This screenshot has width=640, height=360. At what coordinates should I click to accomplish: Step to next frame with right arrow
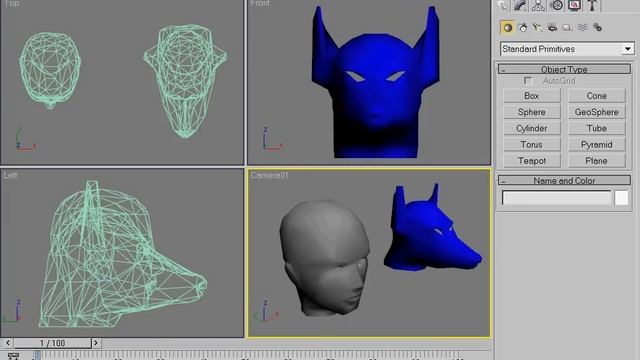coord(96,343)
